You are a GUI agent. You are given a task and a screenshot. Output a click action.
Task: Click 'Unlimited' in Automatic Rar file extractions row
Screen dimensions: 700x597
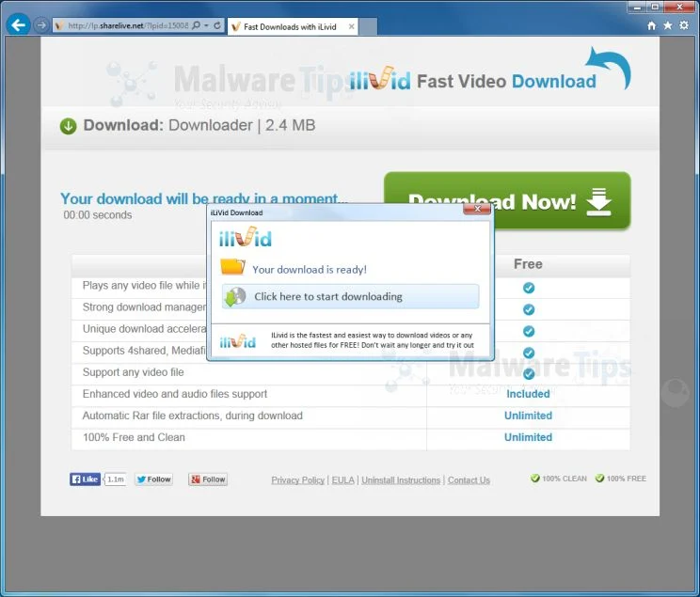[528, 416]
